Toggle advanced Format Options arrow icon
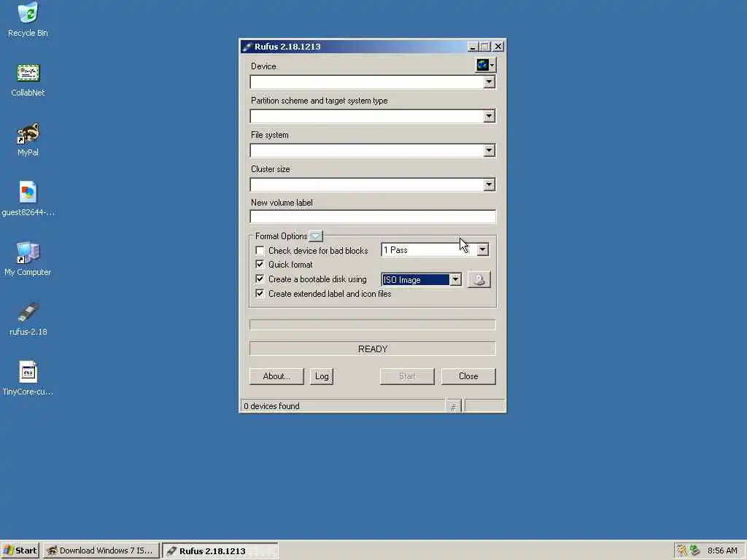 tap(315, 236)
